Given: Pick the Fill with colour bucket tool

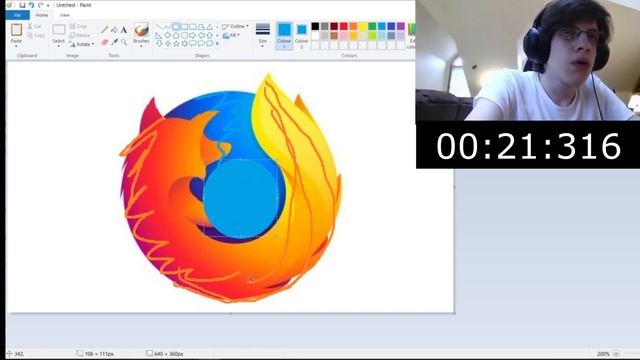Looking at the screenshot, I should click(x=114, y=30).
